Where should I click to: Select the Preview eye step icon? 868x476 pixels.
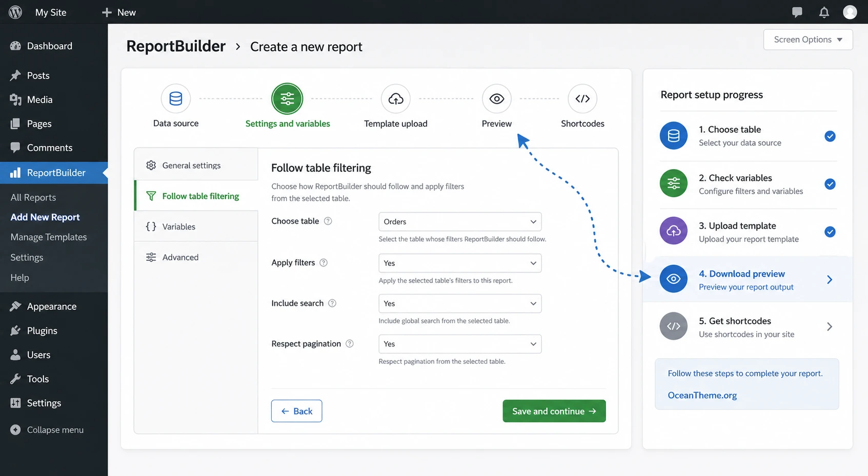point(497,98)
